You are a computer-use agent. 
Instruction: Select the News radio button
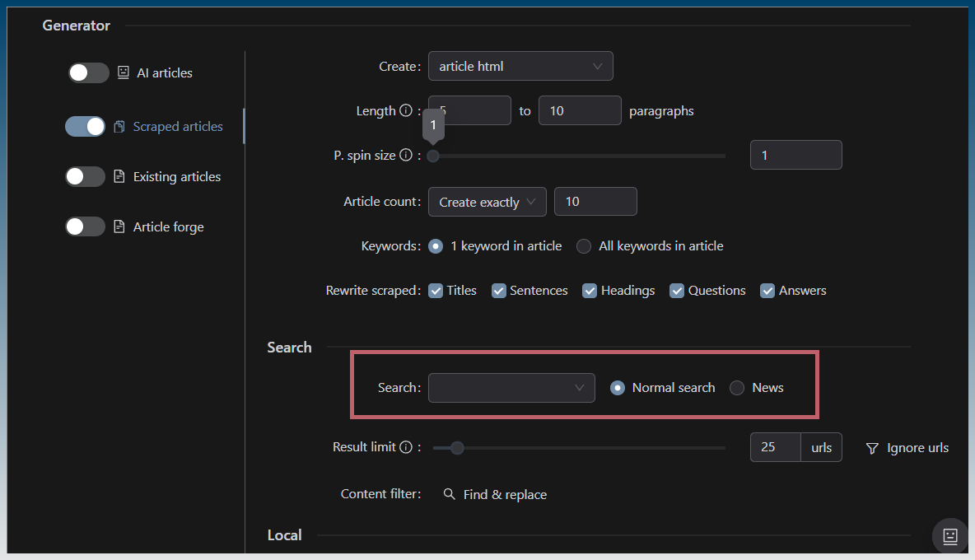coord(737,388)
